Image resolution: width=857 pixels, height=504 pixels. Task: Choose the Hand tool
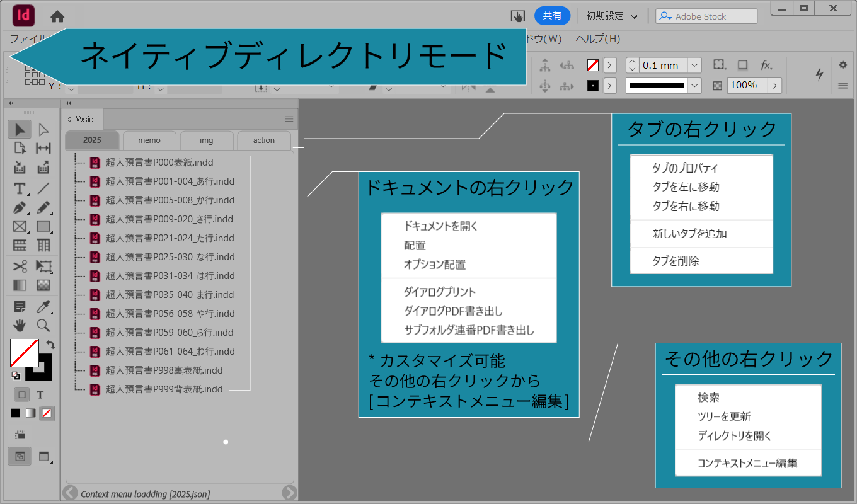click(20, 325)
